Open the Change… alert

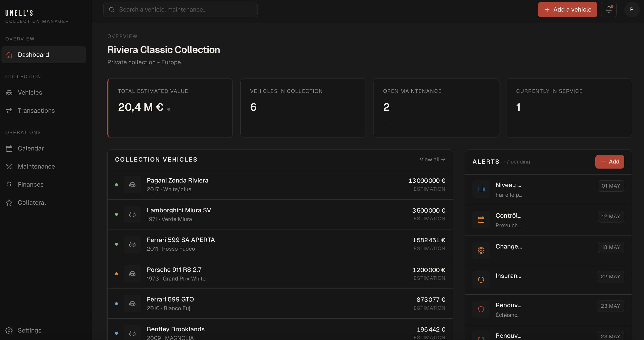tap(548, 250)
